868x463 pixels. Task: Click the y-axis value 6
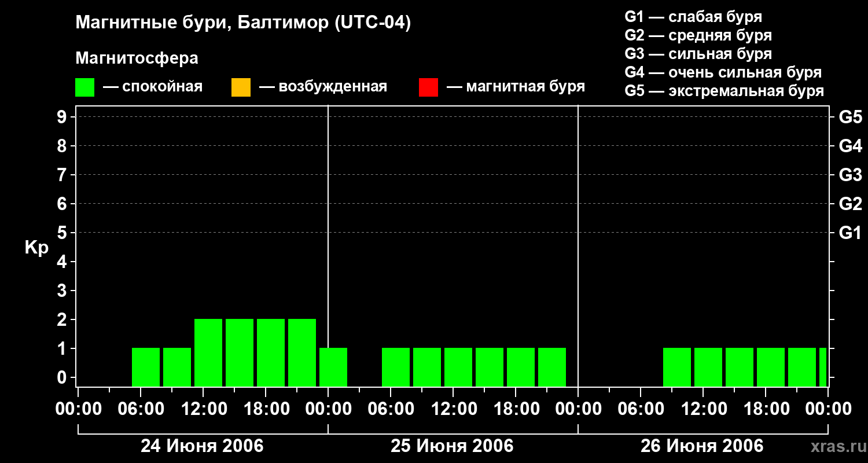pos(63,204)
